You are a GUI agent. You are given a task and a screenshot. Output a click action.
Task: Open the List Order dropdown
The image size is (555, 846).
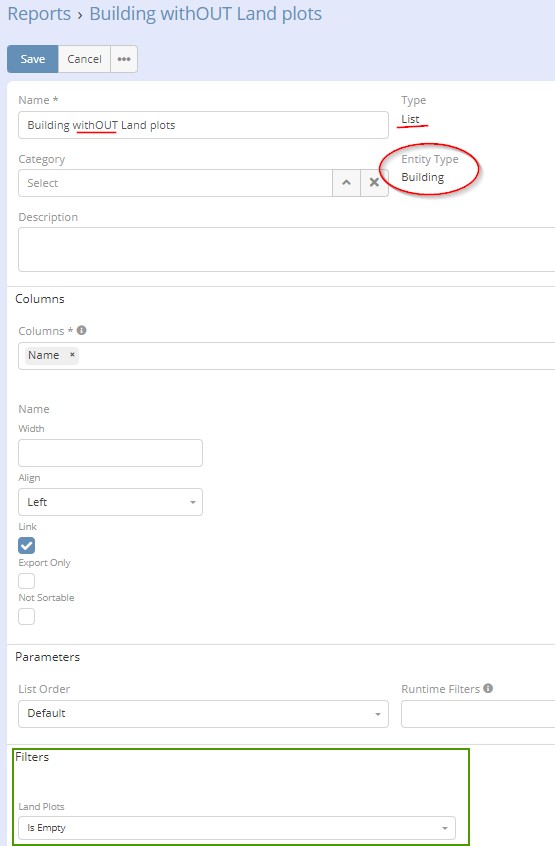pyautogui.click(x=203, y=714)
